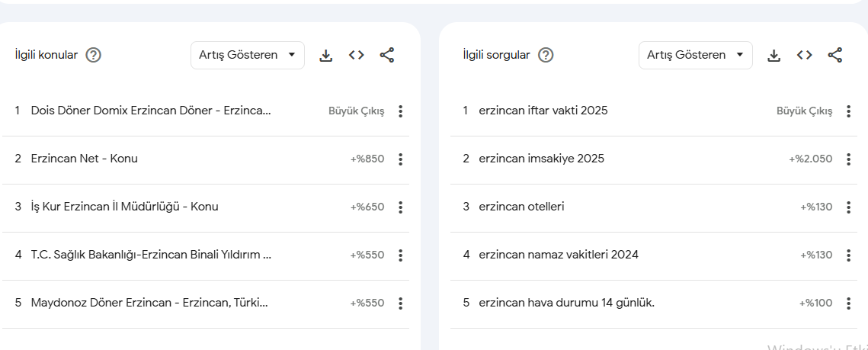Share the İlgili konular panel
This screenshot has width=868, height=350.
[387, 56]
